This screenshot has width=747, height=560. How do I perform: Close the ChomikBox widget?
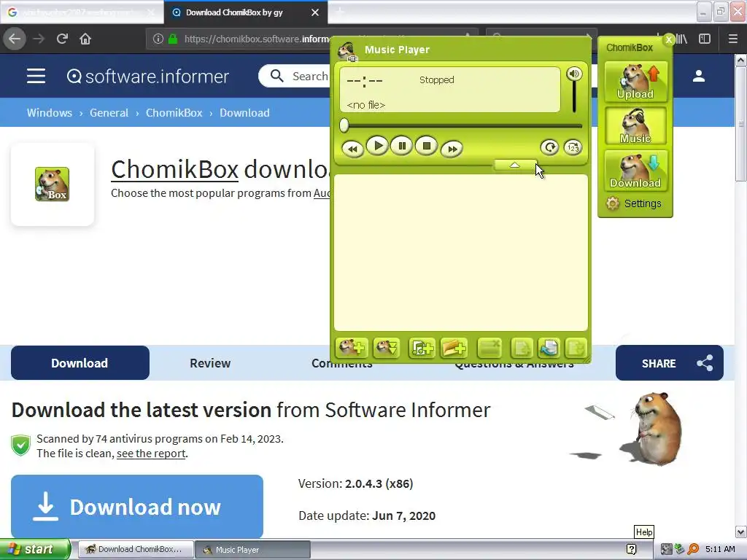tap(669, 40)
